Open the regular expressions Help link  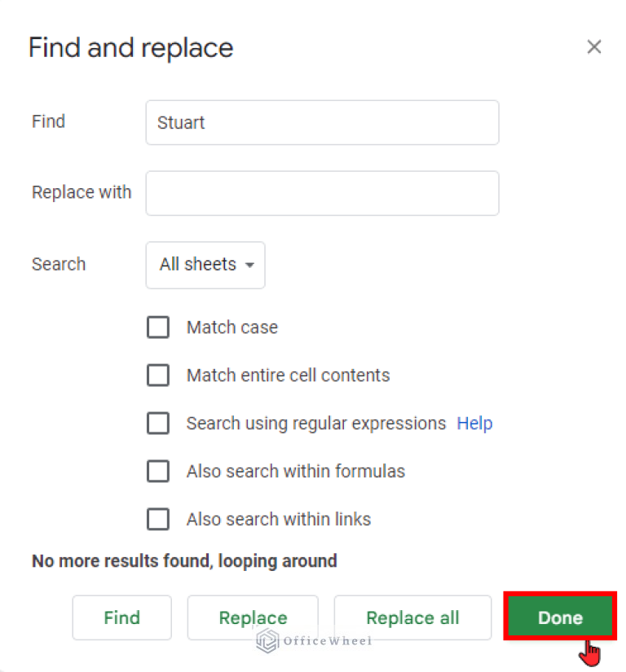pyautogui.click(x=474, y=423)
